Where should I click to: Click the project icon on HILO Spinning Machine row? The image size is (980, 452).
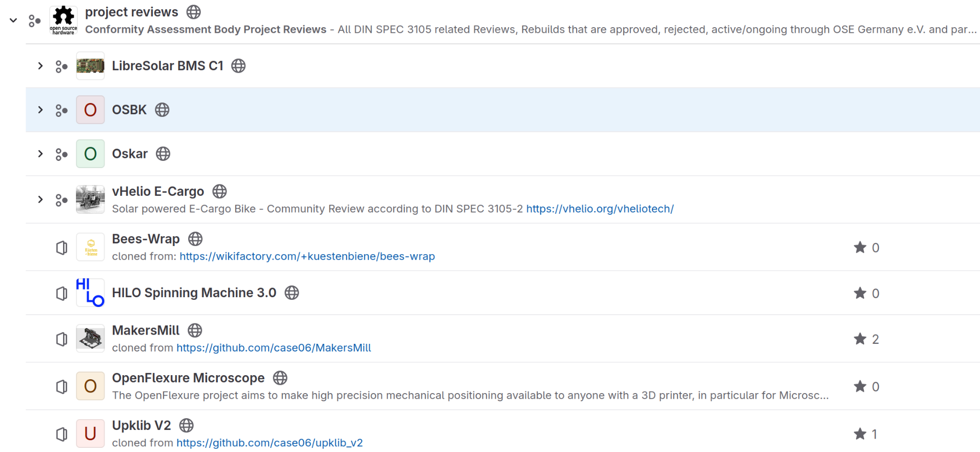pos(62,294)
